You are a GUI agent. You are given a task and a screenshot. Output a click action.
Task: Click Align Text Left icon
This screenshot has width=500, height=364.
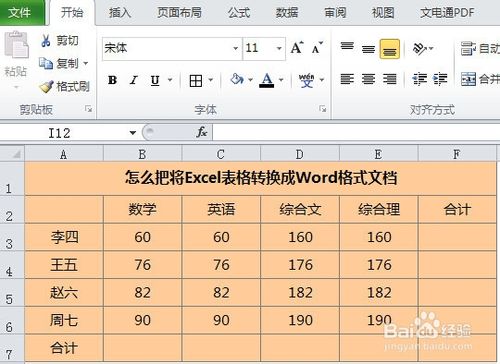[347, 79]
